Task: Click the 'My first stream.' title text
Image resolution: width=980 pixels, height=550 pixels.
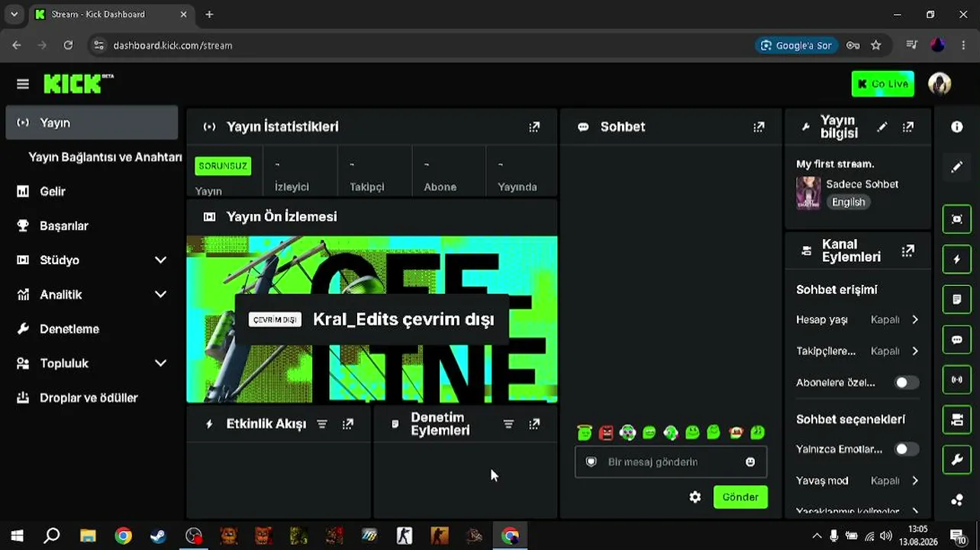Action: point(835,163)
